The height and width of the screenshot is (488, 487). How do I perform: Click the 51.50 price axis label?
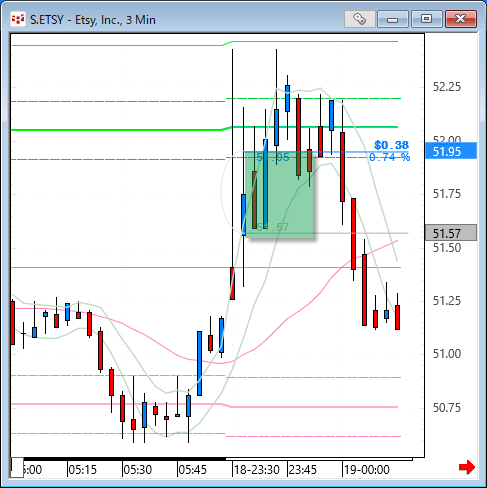447,248
